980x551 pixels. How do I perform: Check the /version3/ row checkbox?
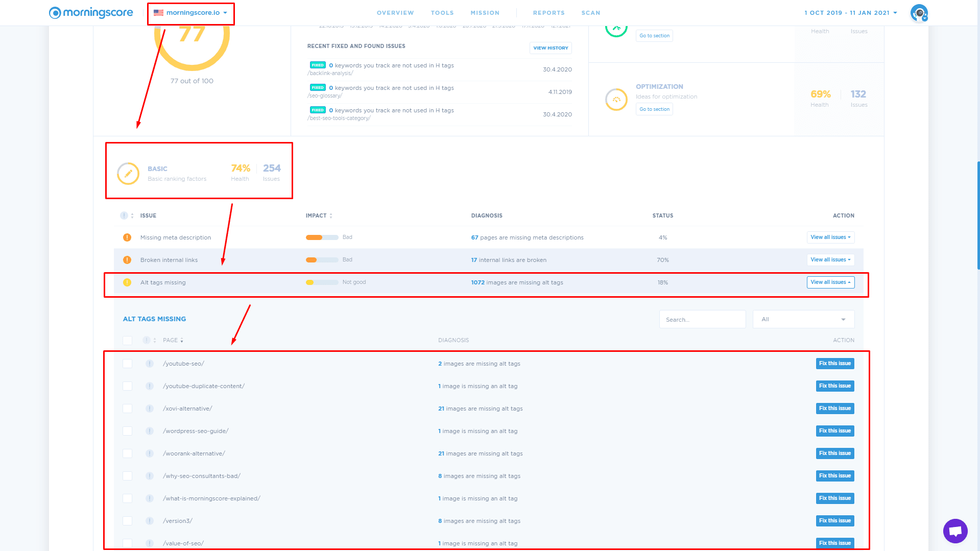point(128,521)
